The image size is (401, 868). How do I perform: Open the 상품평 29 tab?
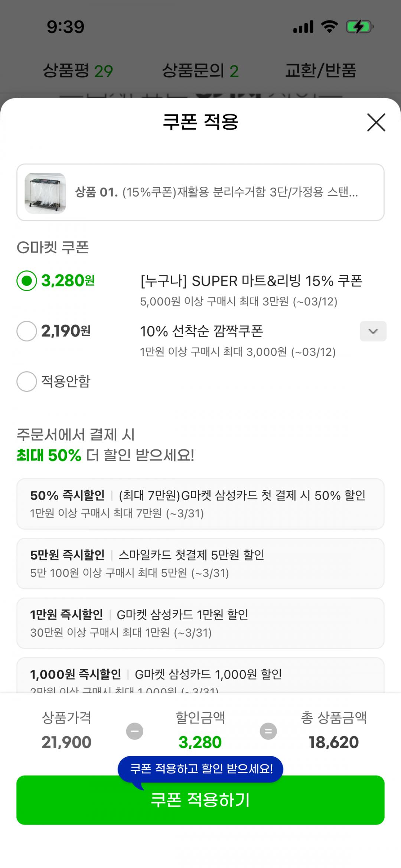pyautogui.click(x=78, y=71)
